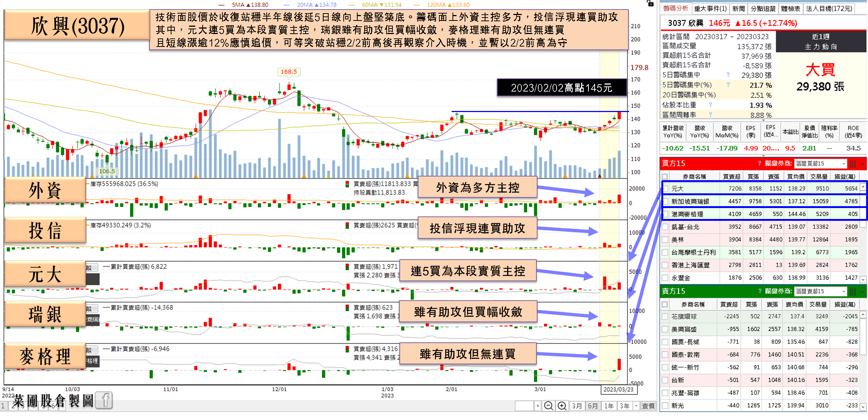Expand the chevron at the right of 賣方15 header
This screenshot has width=868, height=420.
862,291
